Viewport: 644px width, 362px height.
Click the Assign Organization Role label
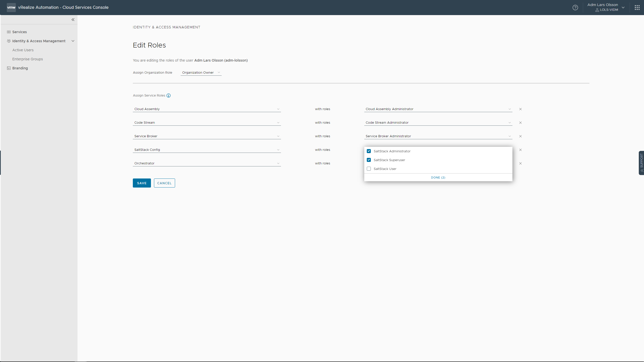click(x=153, y=73)
